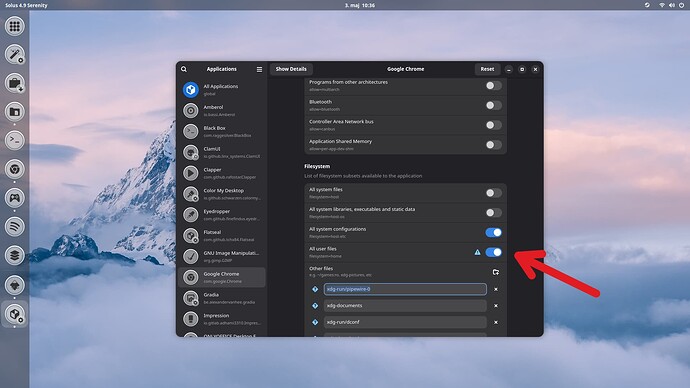The width and height of the screenshot is (690, 388).
Task: Open the software center briefcase in dock
Action: pyautogui.click(x=15, y=83)
